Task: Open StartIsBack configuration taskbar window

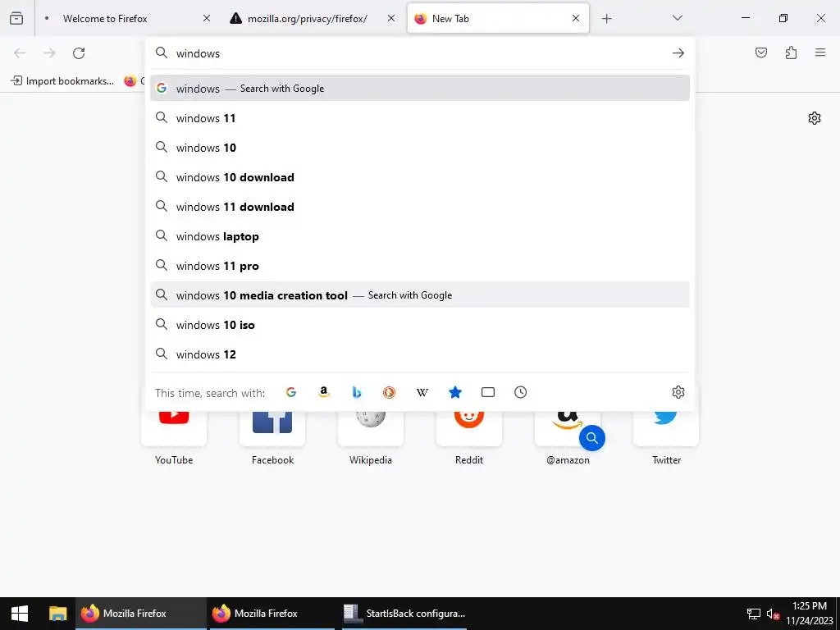Action: click(x=404, y=614)
